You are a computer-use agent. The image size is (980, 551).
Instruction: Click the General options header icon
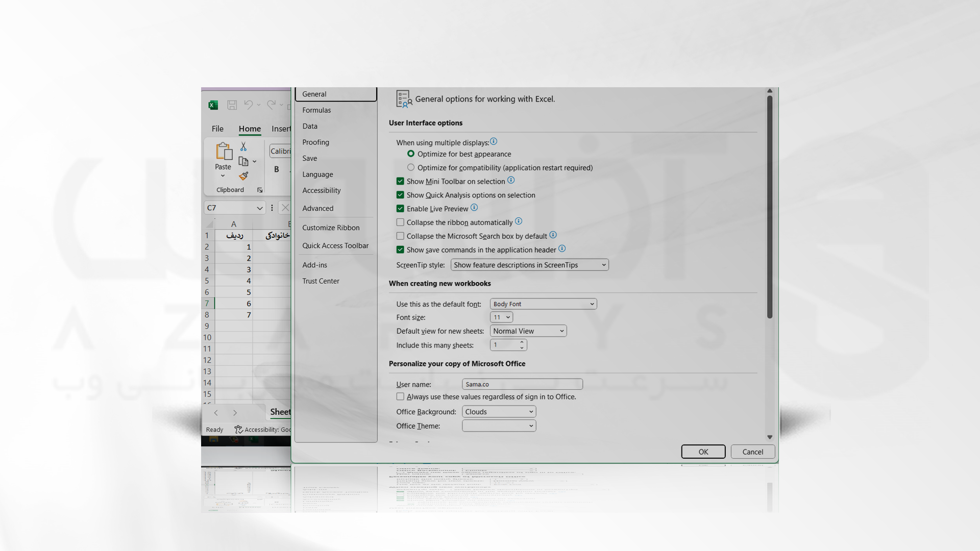[x=404, y=99]
